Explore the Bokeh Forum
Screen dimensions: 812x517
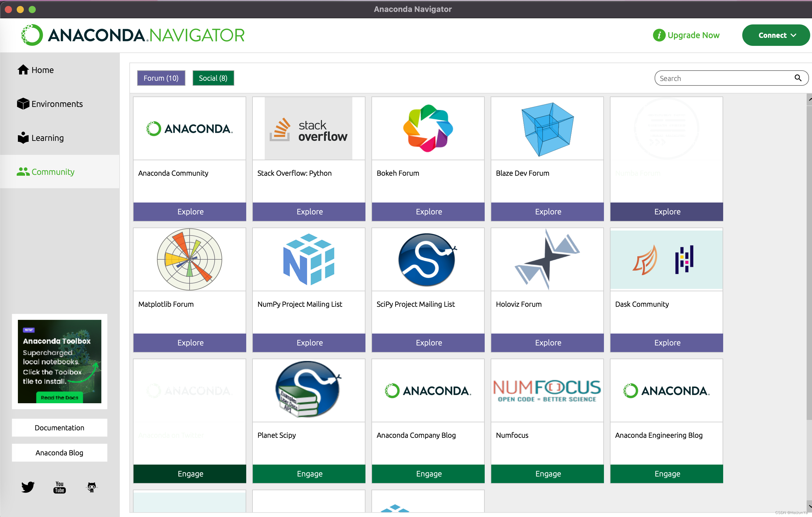pos(428,211)
